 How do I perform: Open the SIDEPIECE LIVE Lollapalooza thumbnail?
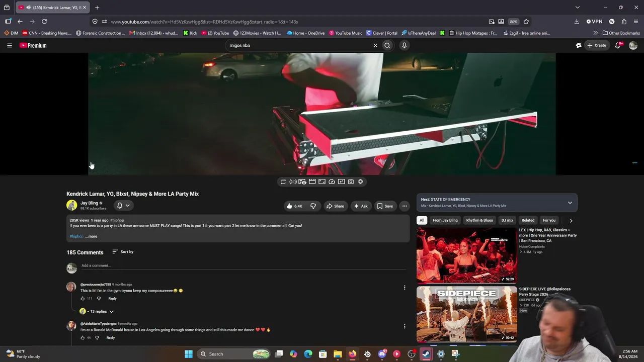(466, 314)
